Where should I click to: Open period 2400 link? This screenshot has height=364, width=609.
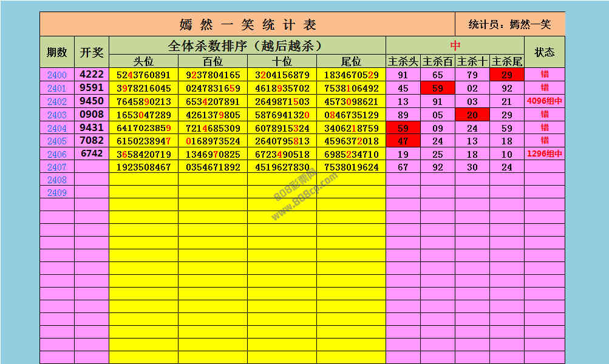coord(57,75)
